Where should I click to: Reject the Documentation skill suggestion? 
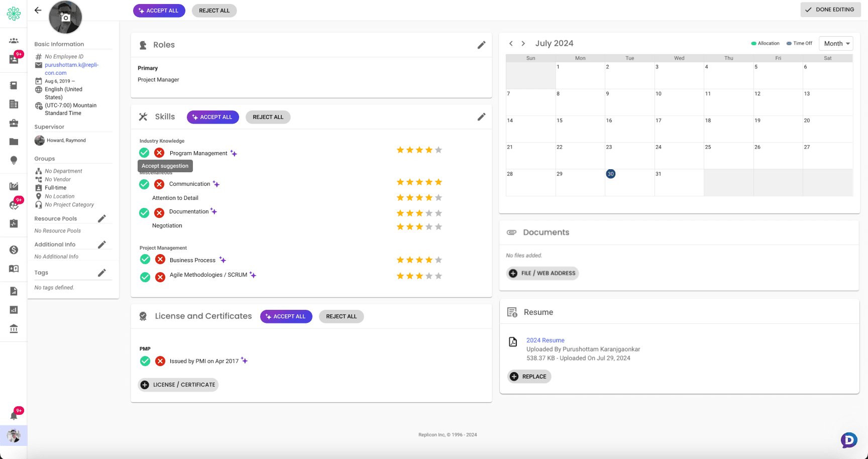pyautogui.click(x=159, y=213)
